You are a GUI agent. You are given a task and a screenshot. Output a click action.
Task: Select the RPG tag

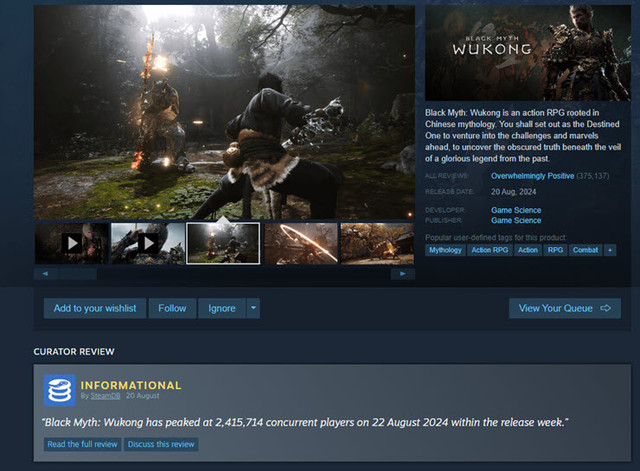[555, 250]
